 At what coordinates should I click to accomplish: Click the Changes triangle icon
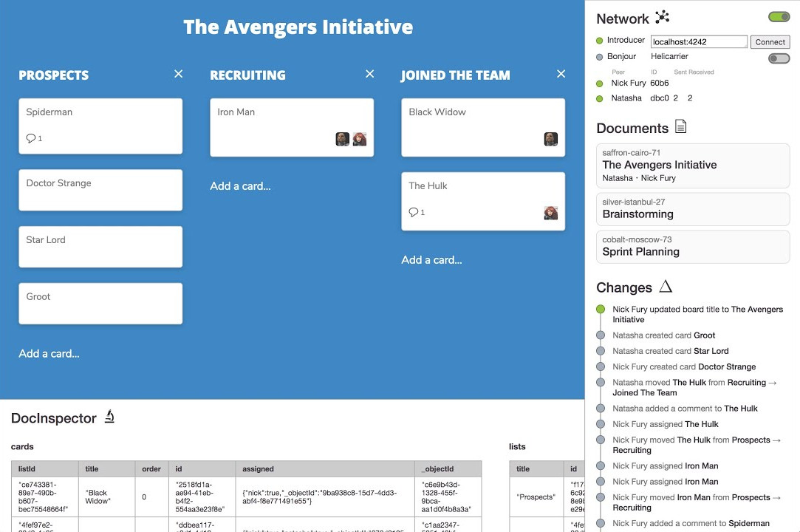point(666,287)
